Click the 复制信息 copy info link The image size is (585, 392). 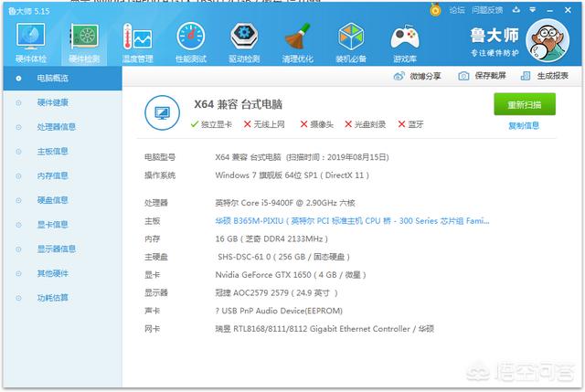[524, 126]
